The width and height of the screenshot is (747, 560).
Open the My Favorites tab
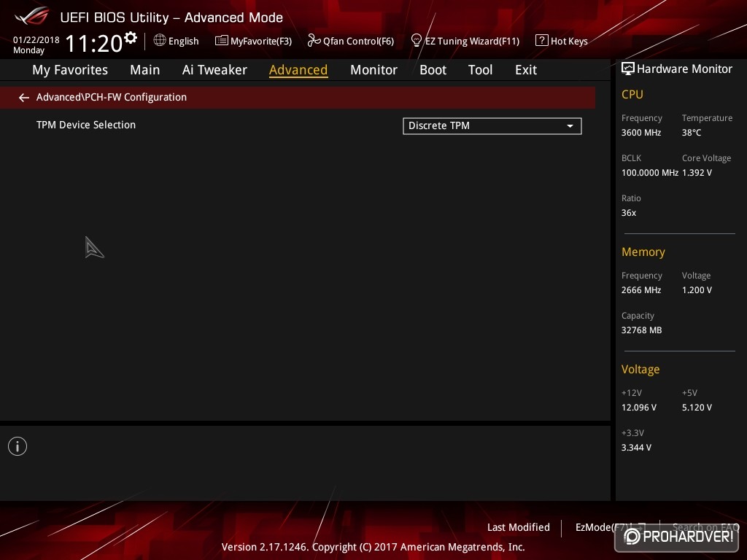[70, 70]
